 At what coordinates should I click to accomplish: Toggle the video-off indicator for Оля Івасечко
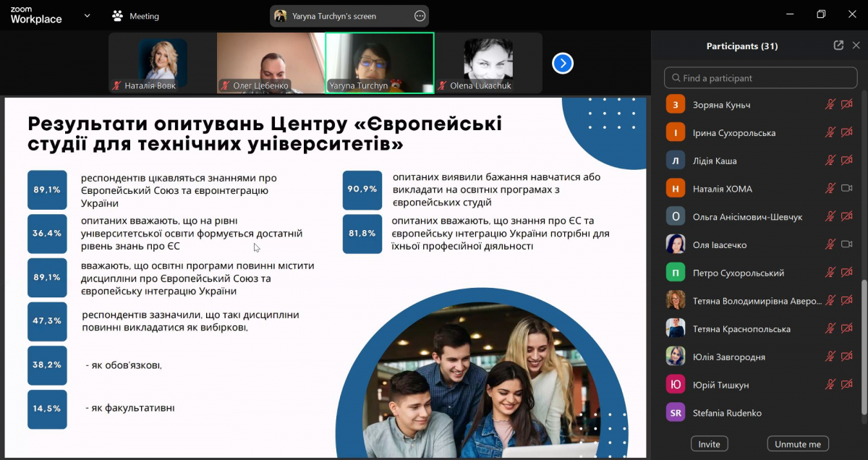click(x=846, y=244)
